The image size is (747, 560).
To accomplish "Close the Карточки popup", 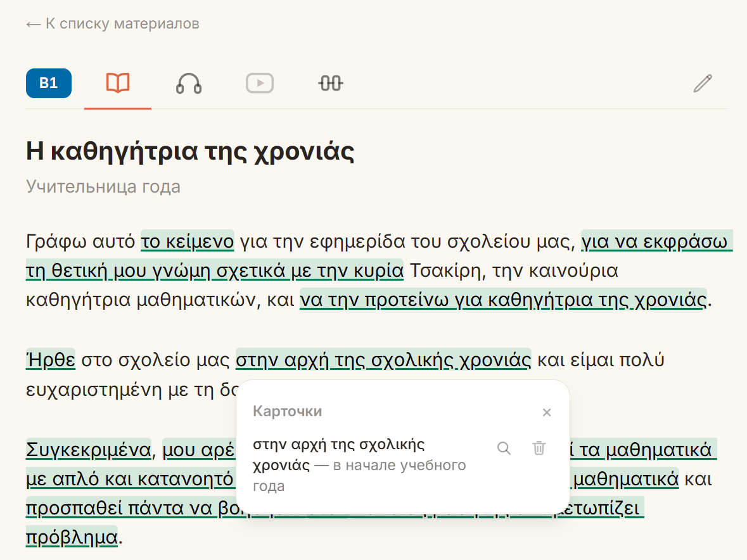I will point(547,412).
